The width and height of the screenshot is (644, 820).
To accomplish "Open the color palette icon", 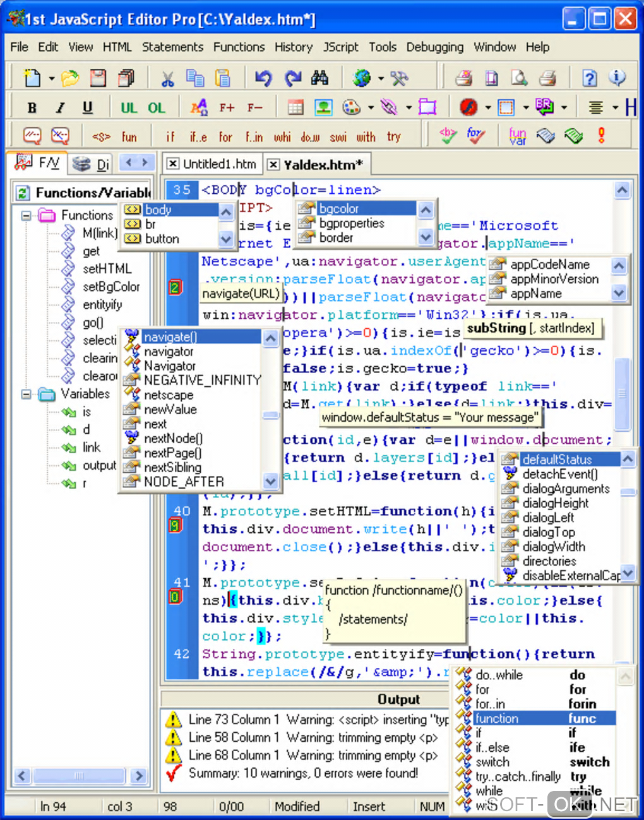I will pyautogui.click(x=352, y=107).
